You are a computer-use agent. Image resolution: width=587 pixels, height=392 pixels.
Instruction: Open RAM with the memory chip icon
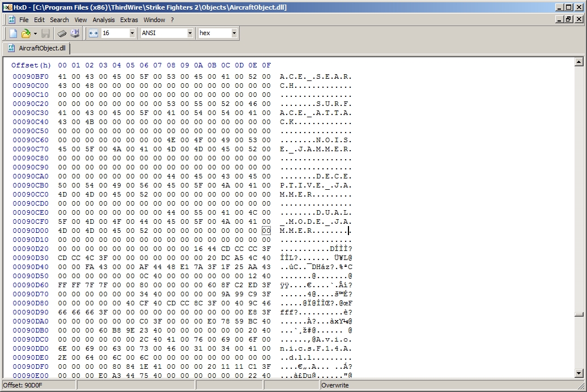coord(62,33)
